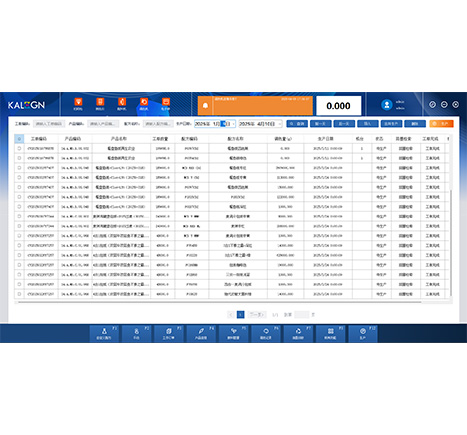Click the F4 pen button in bottom bar
The width and height of the screenshot is (467, 435).
pos(201,333)
